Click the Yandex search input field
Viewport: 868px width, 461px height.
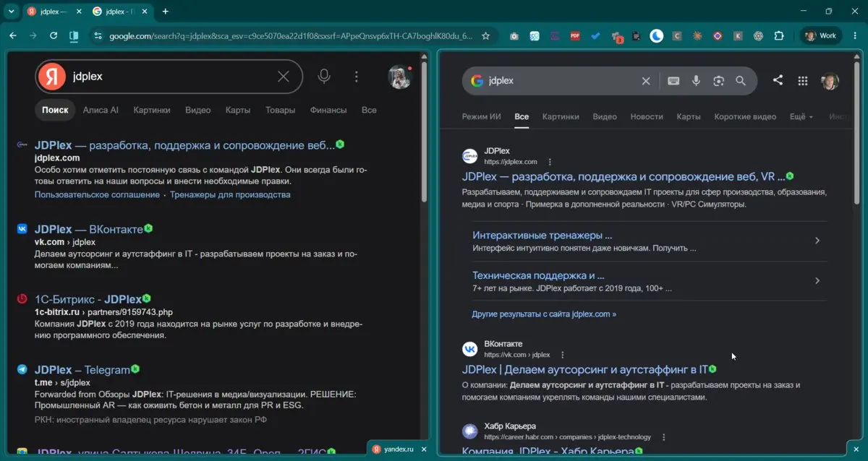(x=170, y=77)
